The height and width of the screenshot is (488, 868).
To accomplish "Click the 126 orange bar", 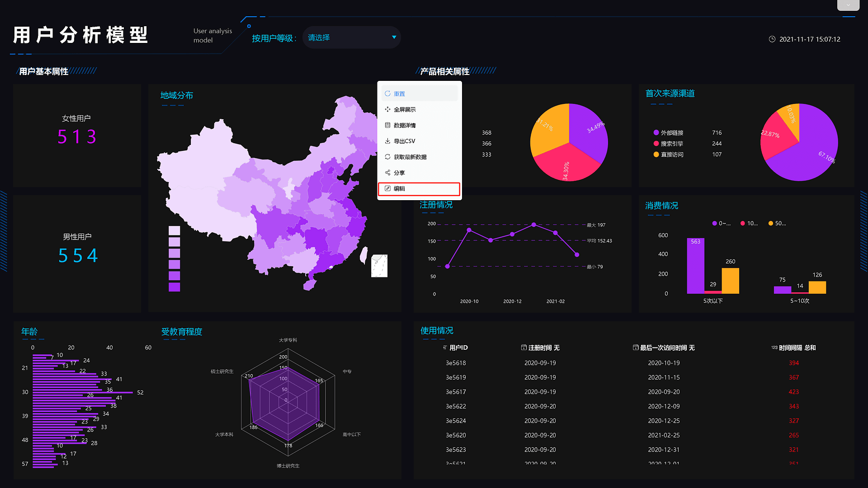I will (817, 287).
